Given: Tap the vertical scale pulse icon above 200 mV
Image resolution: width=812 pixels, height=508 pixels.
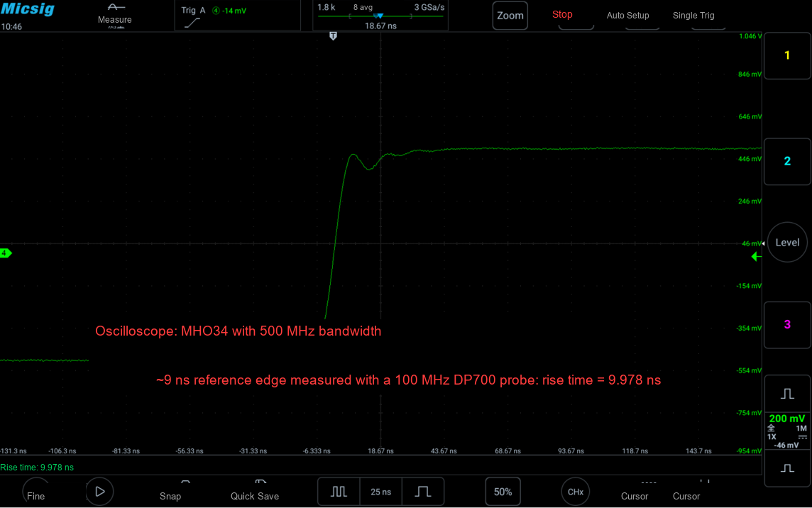Looking at the screenshot, I should (x=787, y=394).
